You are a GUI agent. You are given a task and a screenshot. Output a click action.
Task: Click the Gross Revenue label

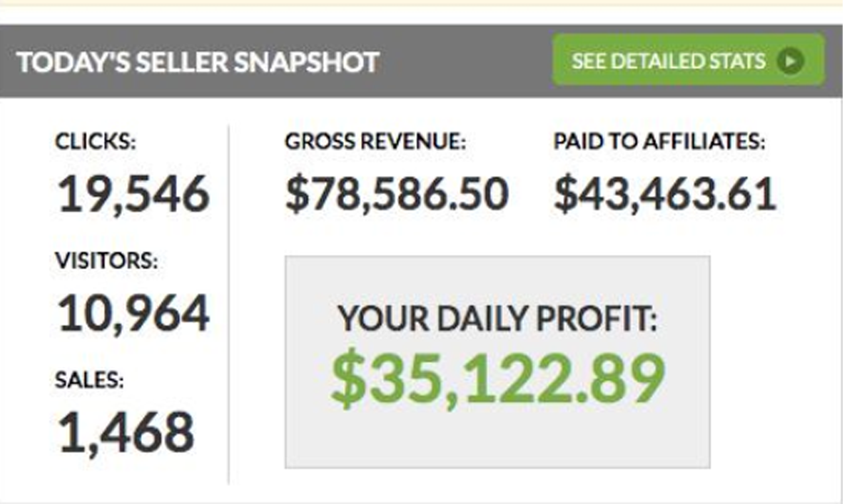(x=376, y=142)
